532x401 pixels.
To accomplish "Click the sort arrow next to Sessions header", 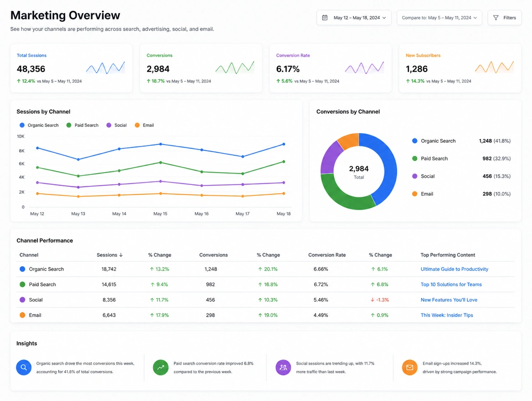I will pos(121,255).
